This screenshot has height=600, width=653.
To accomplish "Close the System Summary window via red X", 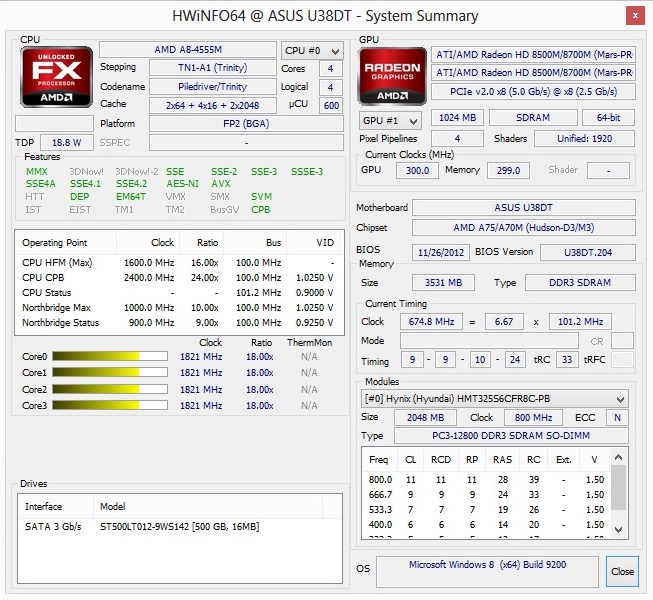I will pos(635,16).
